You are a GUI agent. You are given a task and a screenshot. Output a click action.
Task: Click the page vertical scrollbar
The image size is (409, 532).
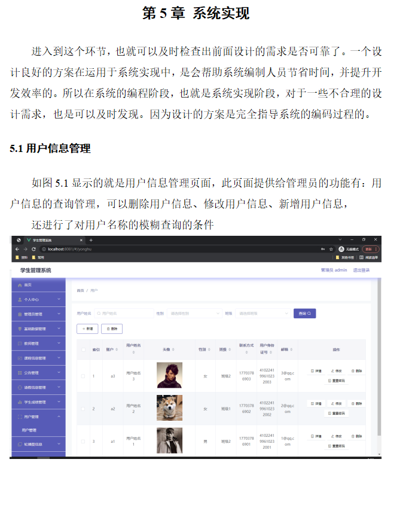click(379, 356)
